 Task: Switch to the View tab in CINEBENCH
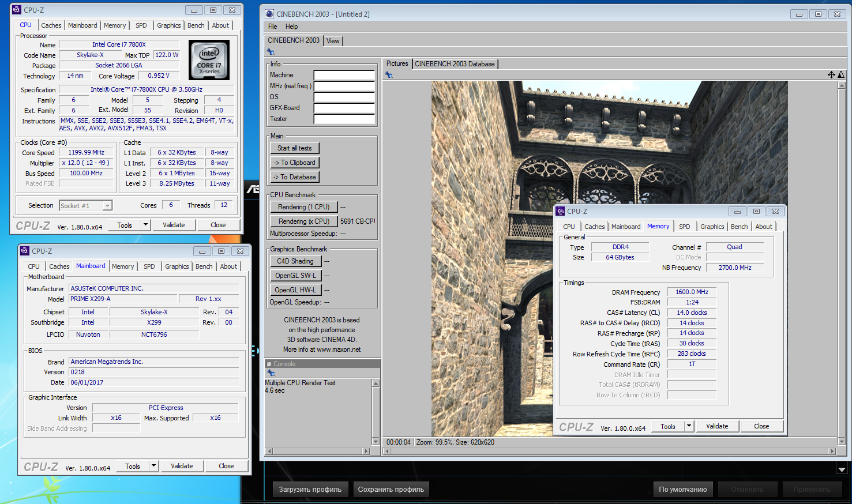(333, 41)
